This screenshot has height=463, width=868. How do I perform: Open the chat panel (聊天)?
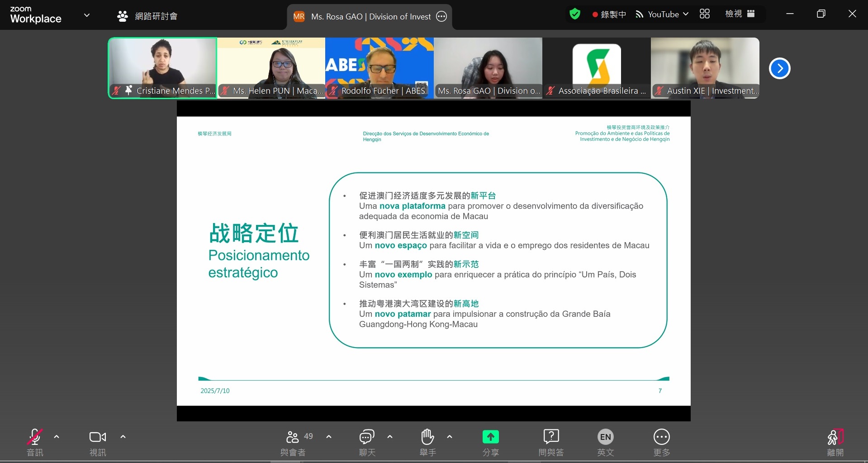tap(367, 442)
